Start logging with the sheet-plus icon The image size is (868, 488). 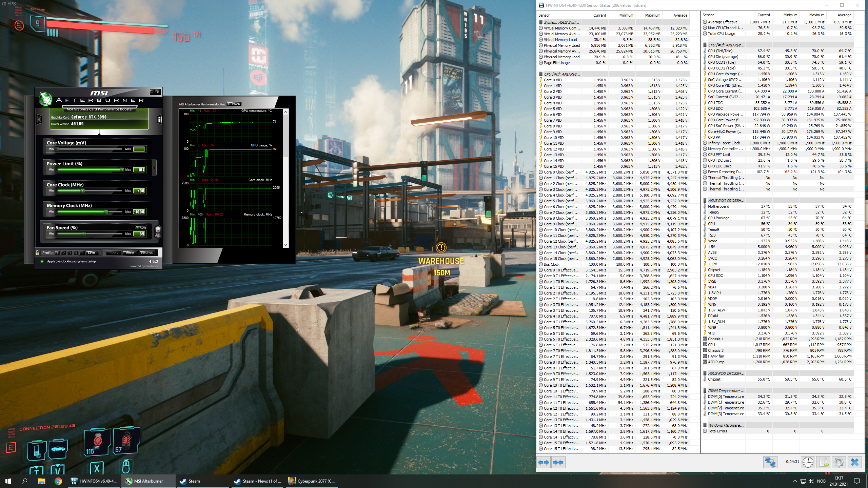pos(823,462)
